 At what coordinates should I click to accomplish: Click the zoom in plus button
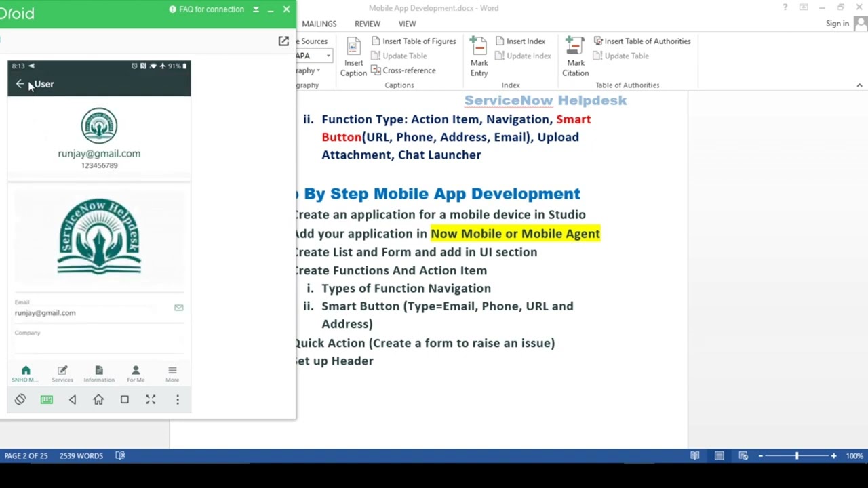[x=833, y=455]
